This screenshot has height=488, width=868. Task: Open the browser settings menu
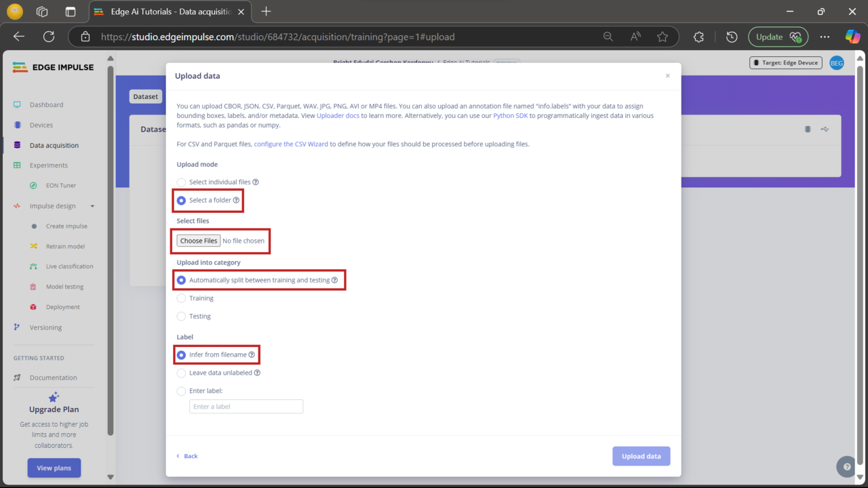tap(825, 37)
